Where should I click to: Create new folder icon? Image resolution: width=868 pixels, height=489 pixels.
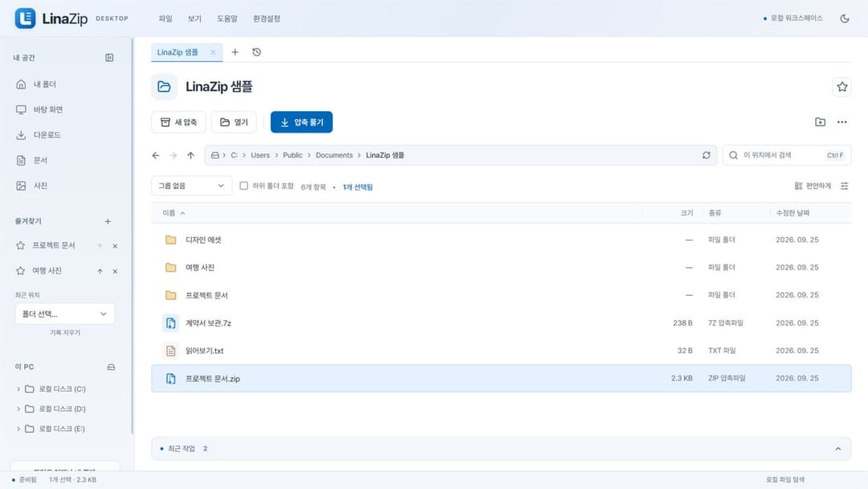point(821,121)
